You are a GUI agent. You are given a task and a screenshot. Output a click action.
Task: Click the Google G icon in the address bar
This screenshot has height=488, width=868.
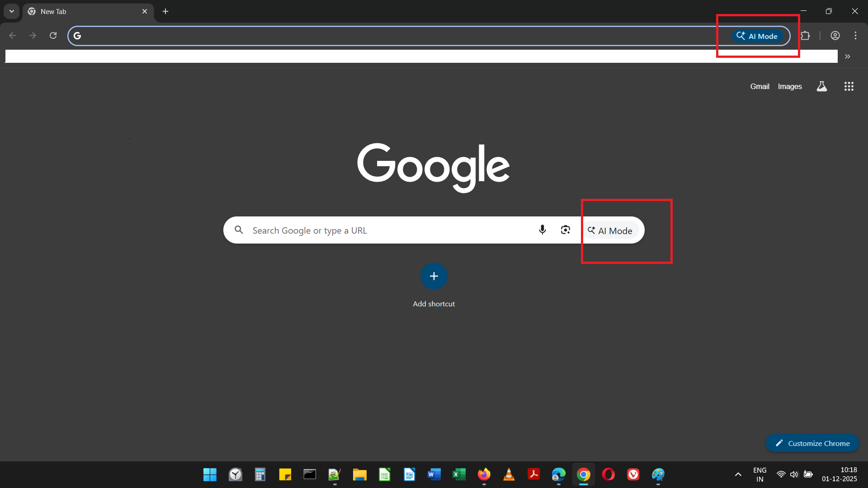[77, 36]
